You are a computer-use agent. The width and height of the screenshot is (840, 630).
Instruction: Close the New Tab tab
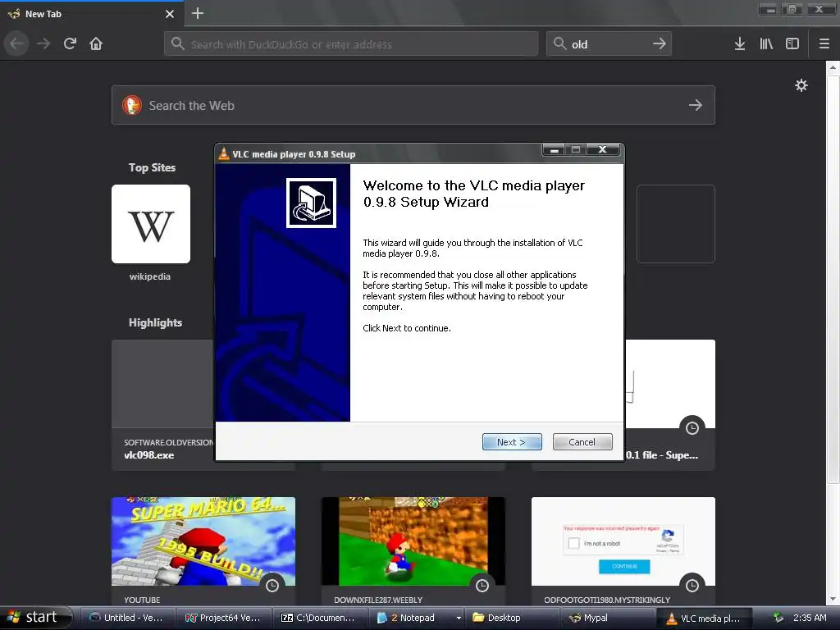[170, 14]
